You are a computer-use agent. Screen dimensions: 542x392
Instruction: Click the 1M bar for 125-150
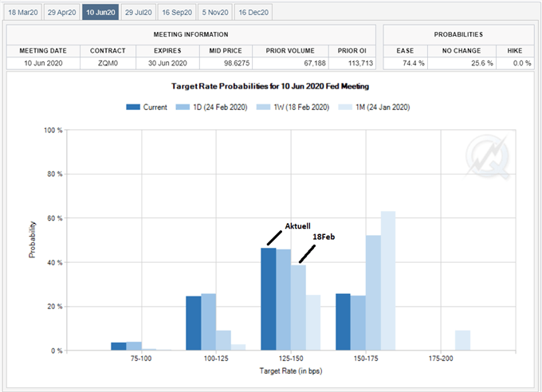313,323
